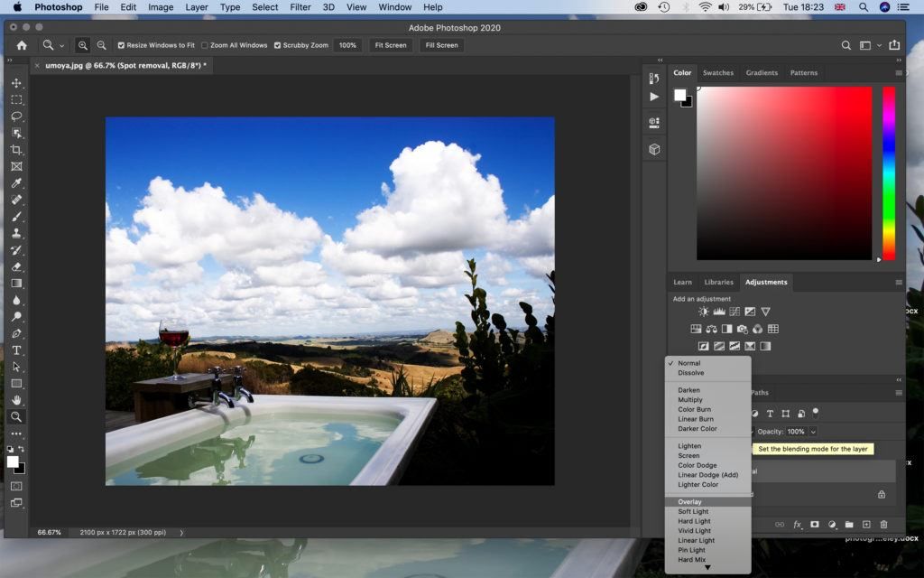Screen dimensions: 924x578
Task: Collapse the right panel dock arrows
Action: (898, 61)
